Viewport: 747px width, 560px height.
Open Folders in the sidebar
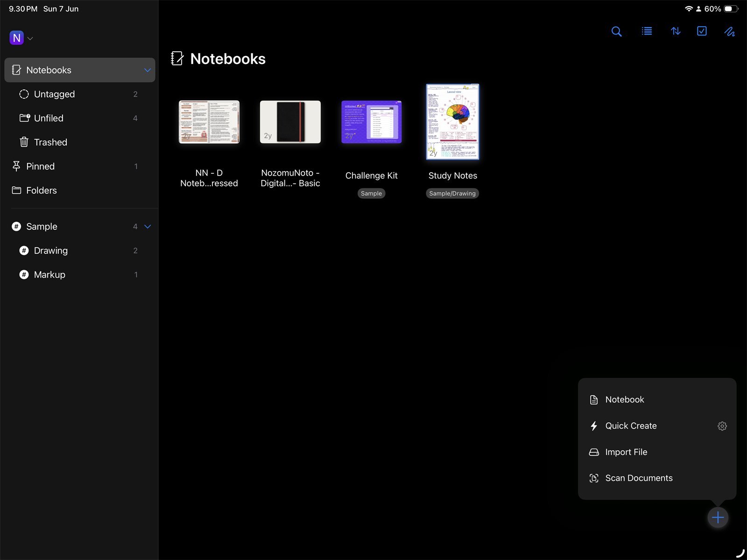pos(80,191)
